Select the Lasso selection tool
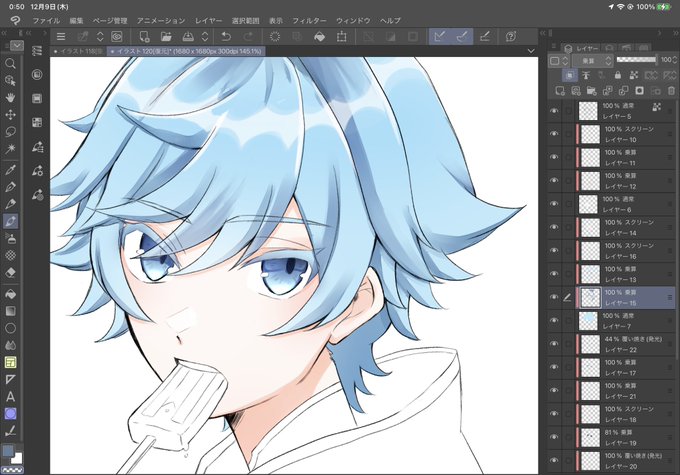680x475 pixels. tap(10, 132)
